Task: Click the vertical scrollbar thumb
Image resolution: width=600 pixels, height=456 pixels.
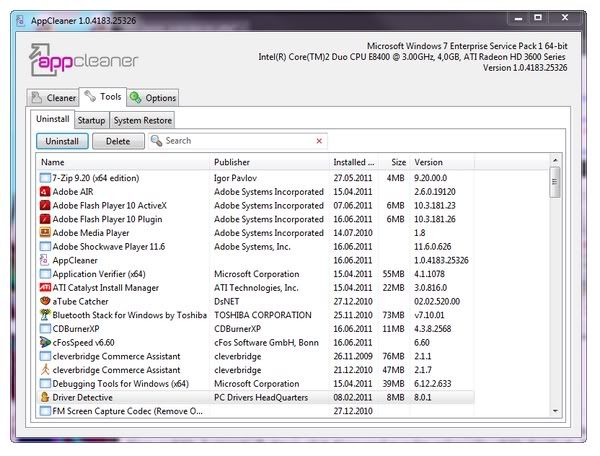Action: coord(555,182)
